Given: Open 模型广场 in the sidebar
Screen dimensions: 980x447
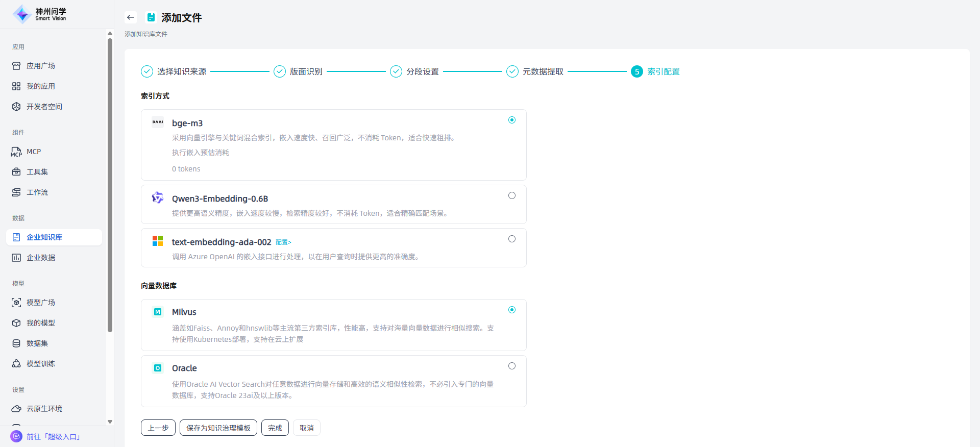Looking at the screenshot, I should tap(40, 303).
